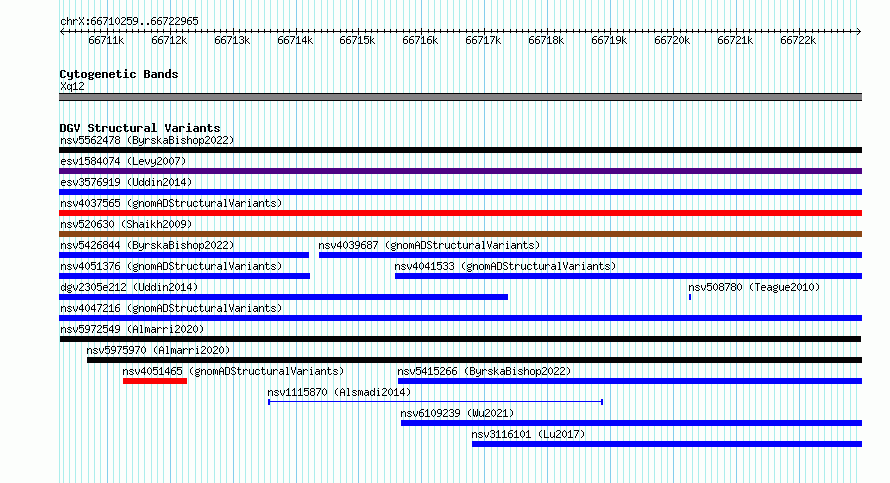890x483 pixels.
Task: Select the blue nsv3116101 variant bar
Action: [x=667, y=444]
